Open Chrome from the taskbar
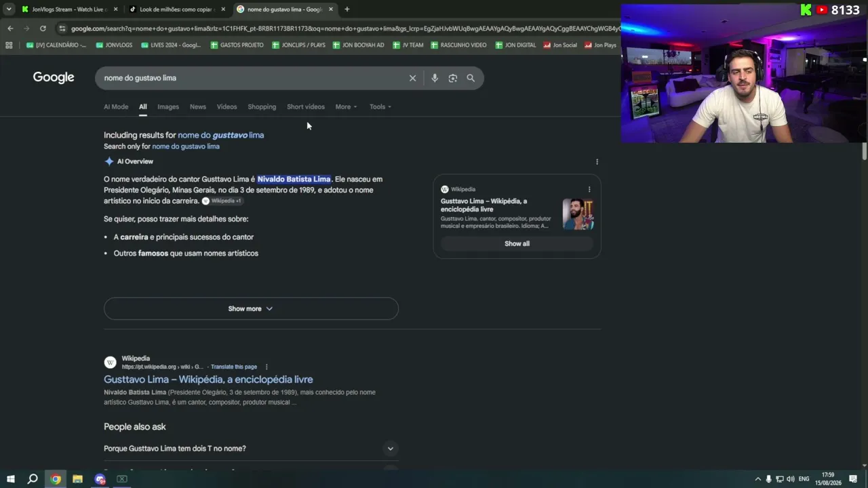This screenshot has width=868, height=488. point(56,479)
